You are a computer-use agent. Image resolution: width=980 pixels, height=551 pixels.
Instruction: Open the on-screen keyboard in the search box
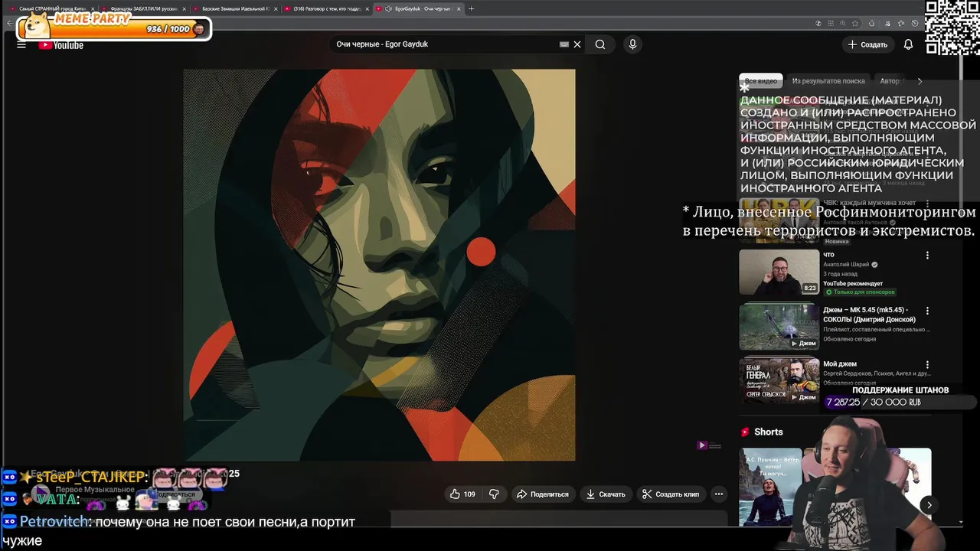[x=564, y=44]
